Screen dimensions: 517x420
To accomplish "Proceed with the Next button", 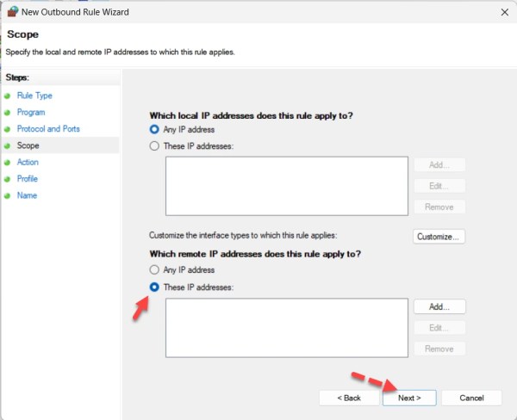I will pos(409,398).
